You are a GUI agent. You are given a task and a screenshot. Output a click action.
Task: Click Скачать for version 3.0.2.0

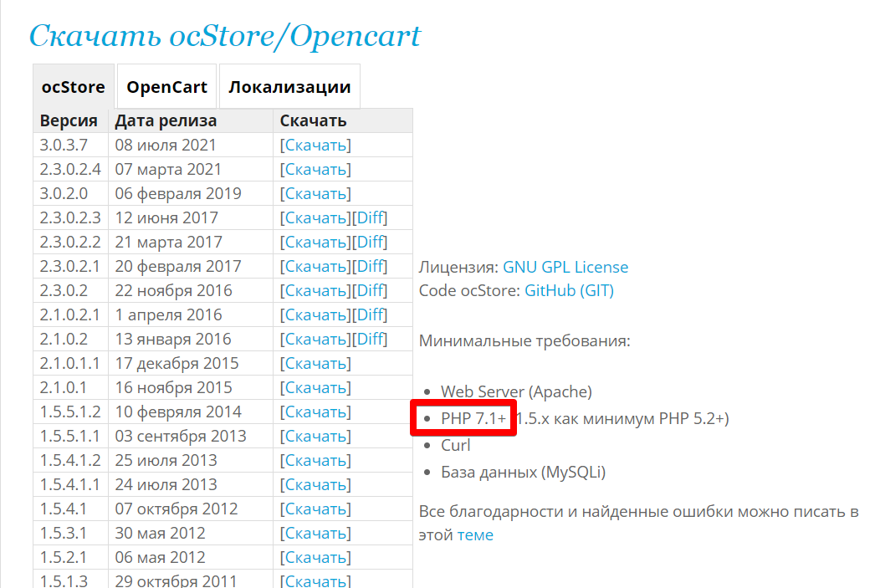pyautogui.click(x=315, y=194)
